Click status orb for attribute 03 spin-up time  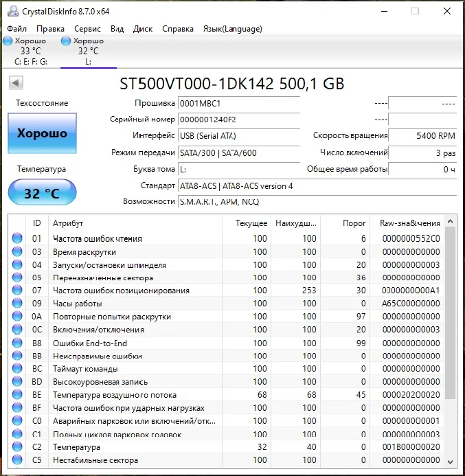pos(17,251)
